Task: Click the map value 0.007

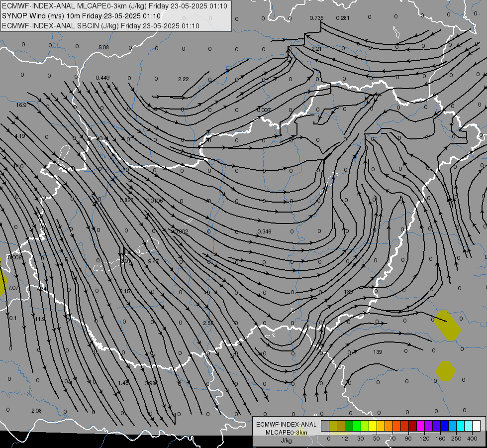Action: tap(264, 110)
